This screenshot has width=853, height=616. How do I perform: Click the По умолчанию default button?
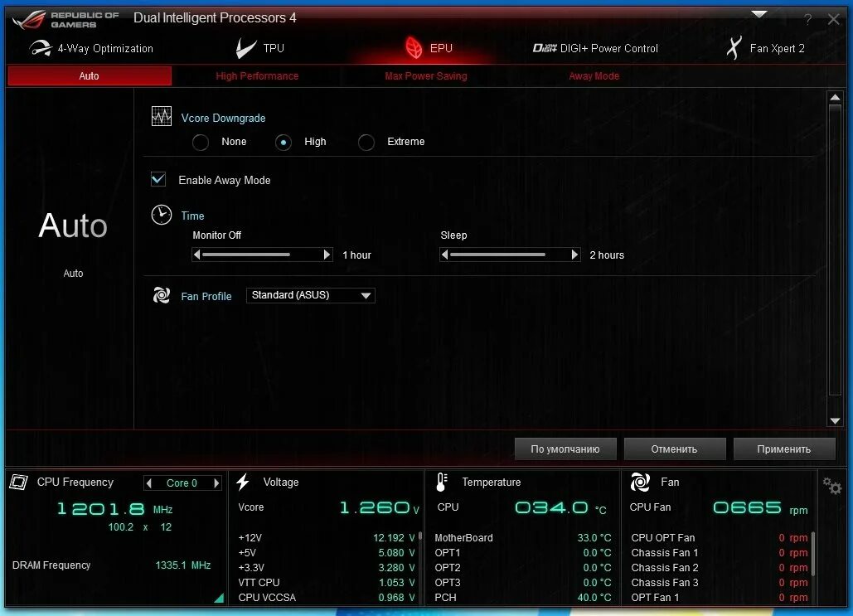[565, 449]
